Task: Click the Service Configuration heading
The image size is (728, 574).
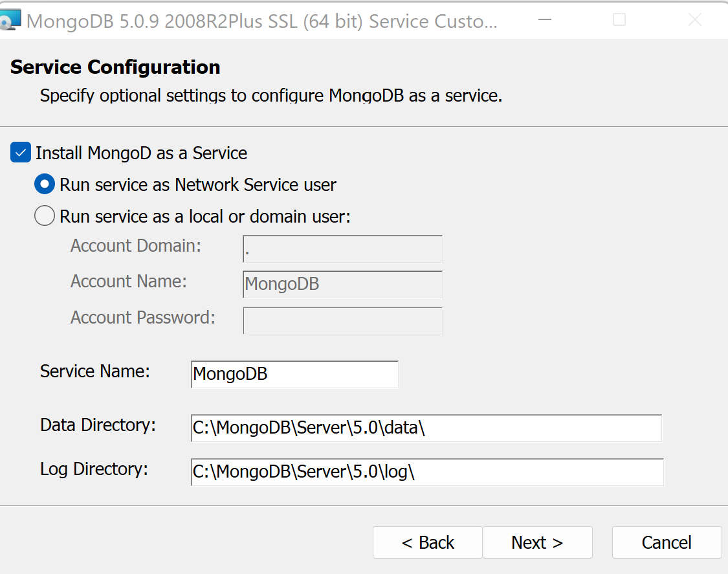Action: pyautogui.click(x=115, y=67)
